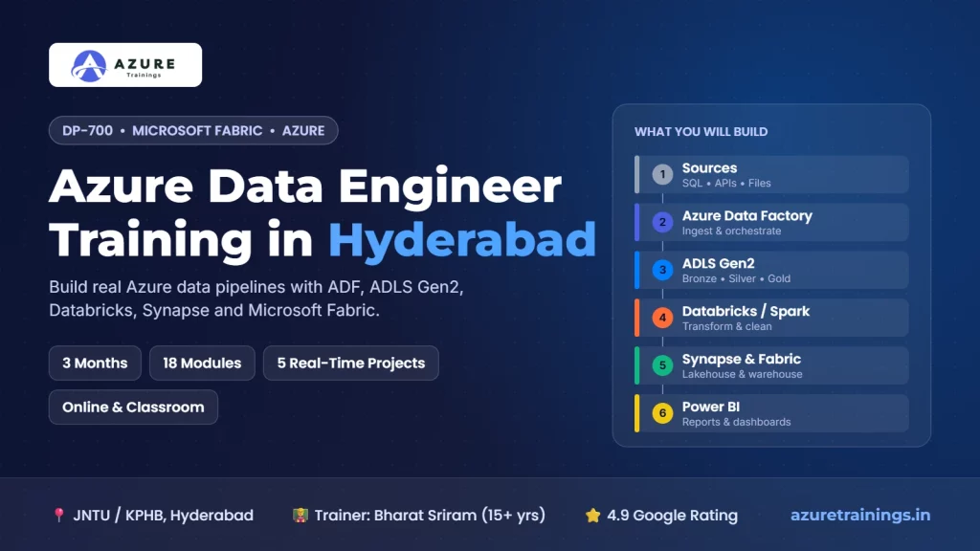Click the gold star rating icon
Viewport: 980px width, 551px height.
(592, 515)
